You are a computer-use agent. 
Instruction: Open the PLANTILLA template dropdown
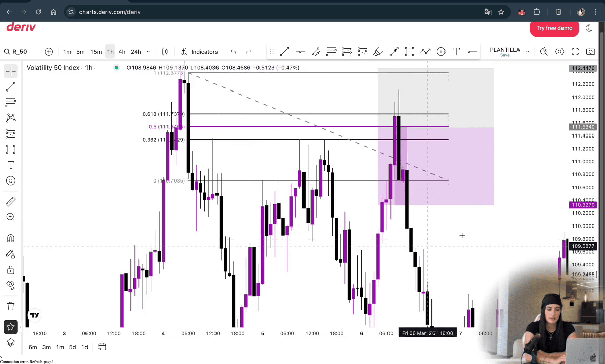[x=509, y=51]
